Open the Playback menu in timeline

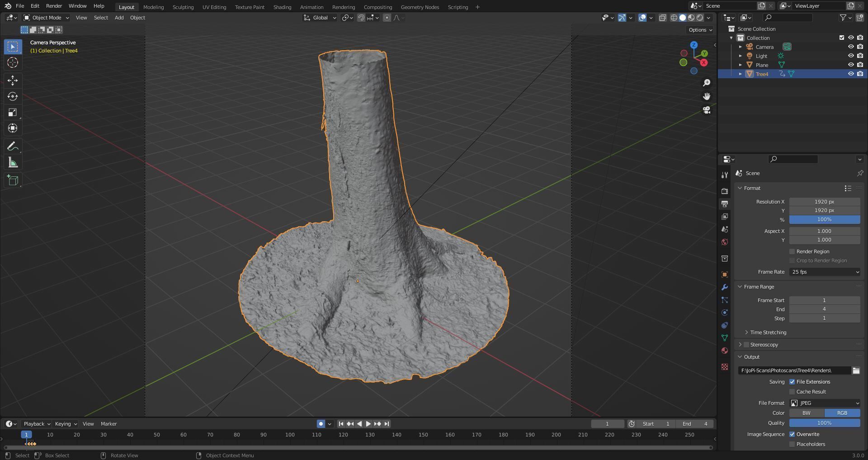point(37,424)
